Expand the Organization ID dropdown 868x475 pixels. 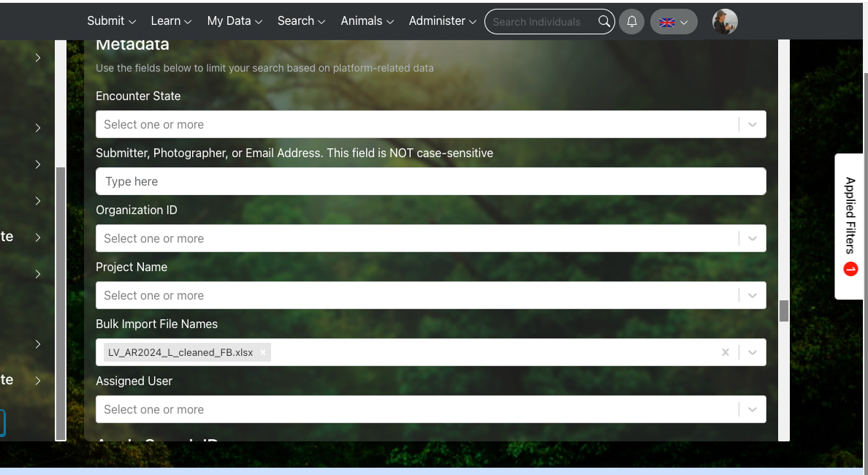point(752,238)
